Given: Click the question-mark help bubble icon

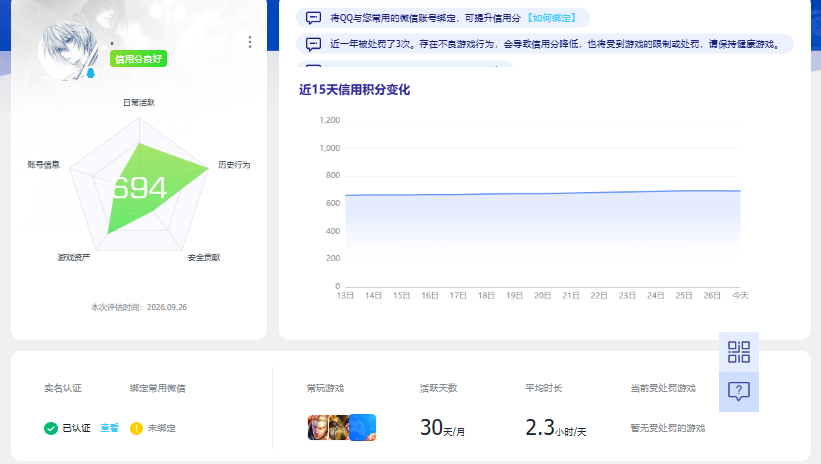Looking at the screenshot, I should [739, 391].
